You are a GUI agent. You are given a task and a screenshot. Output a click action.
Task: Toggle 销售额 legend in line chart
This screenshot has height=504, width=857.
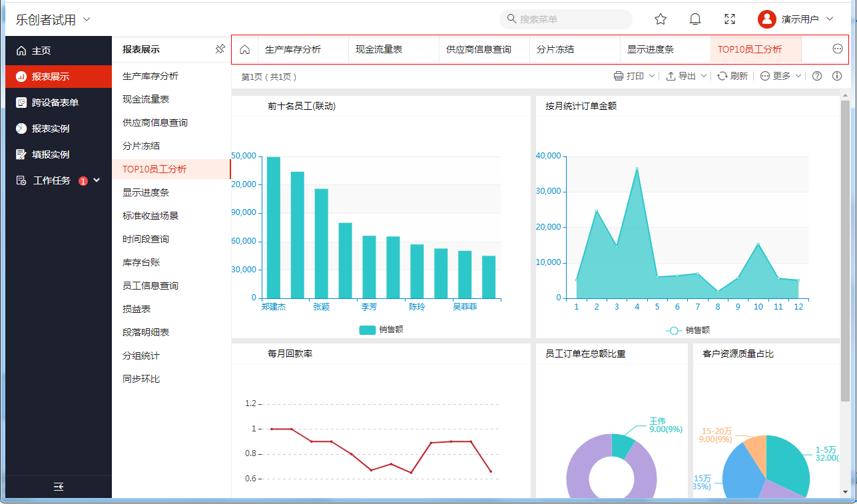(687, 330)
